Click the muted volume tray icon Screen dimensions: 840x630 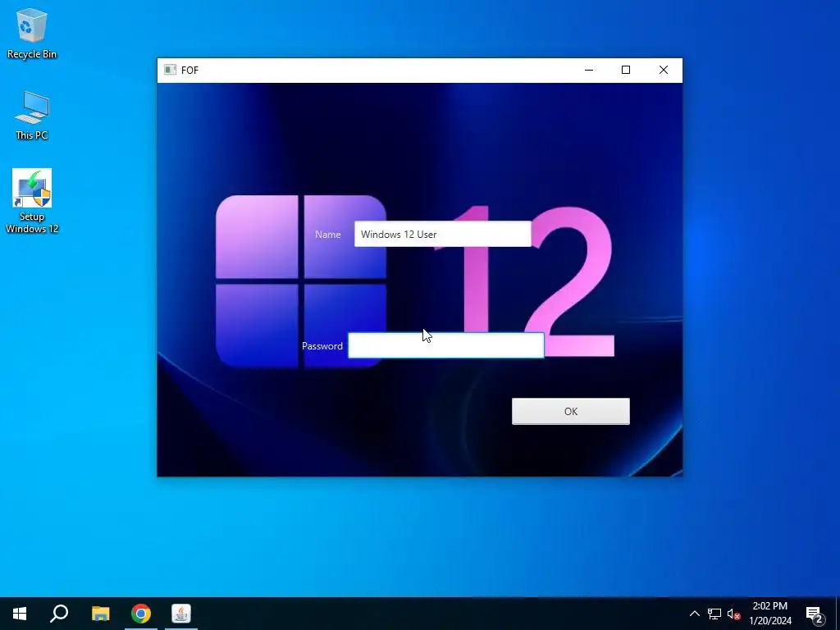pos(733,614)
